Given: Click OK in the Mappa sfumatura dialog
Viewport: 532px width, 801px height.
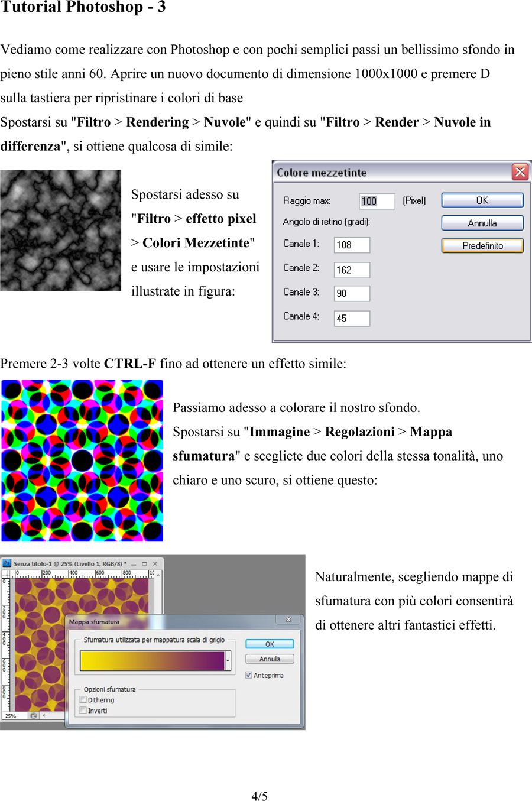Looking at the screenshot, I should pyautogui.click(x=270, y=644).
